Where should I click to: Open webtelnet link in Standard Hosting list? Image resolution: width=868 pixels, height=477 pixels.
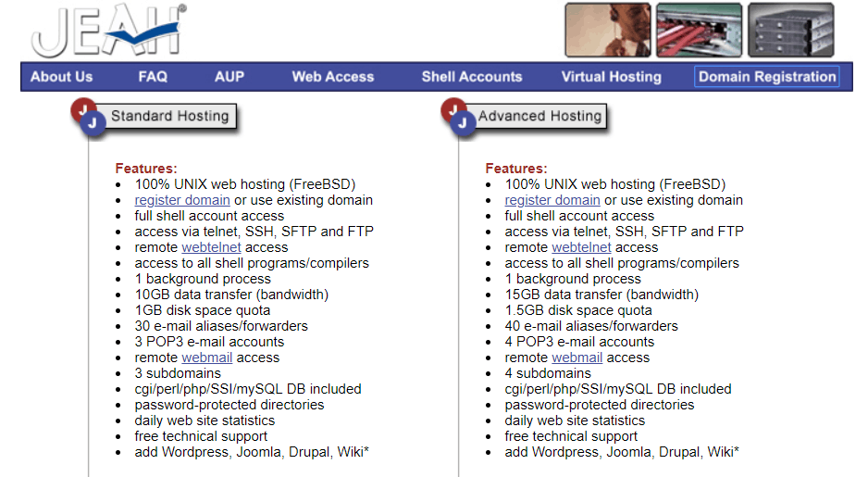212,247
